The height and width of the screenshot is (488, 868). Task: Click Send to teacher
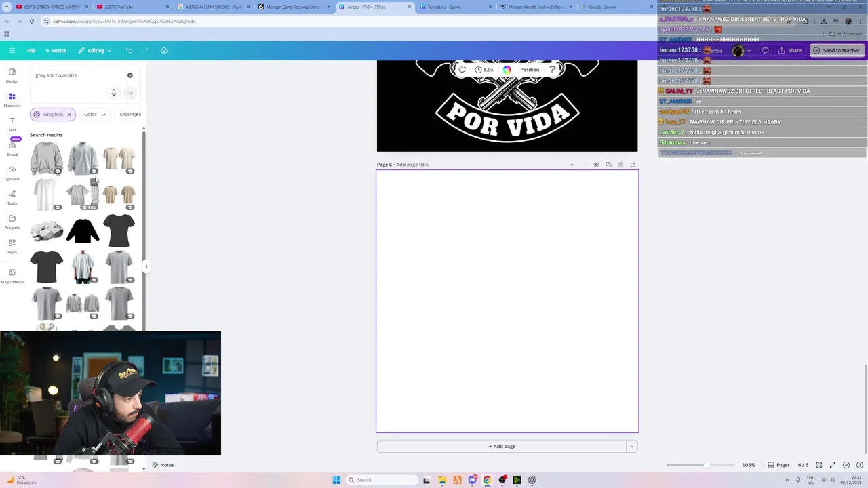[837, 50]
